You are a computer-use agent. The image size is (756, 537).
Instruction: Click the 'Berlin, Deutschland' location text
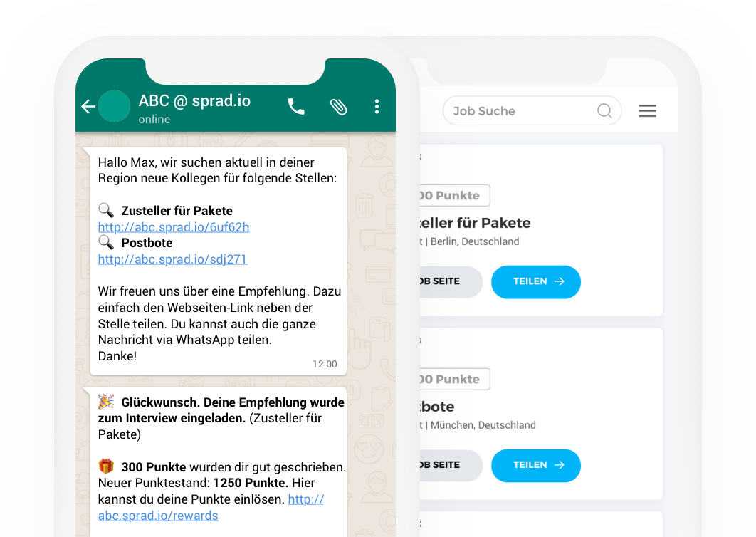(x=475, y=241)
